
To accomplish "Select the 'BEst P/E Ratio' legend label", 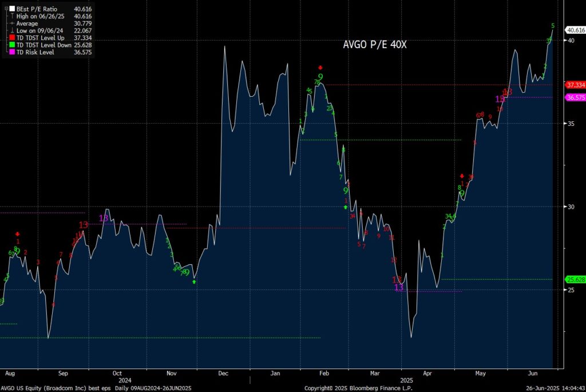I will coord(37,9).
